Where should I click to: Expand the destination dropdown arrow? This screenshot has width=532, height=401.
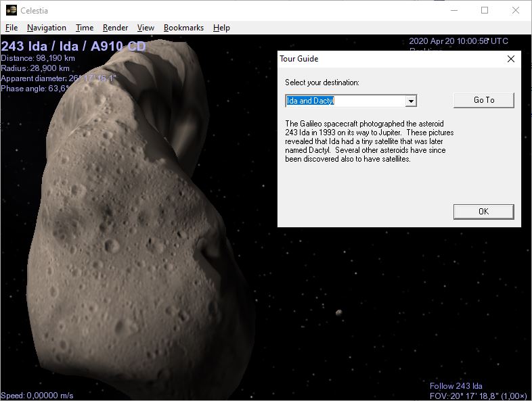tap(410, 101)
